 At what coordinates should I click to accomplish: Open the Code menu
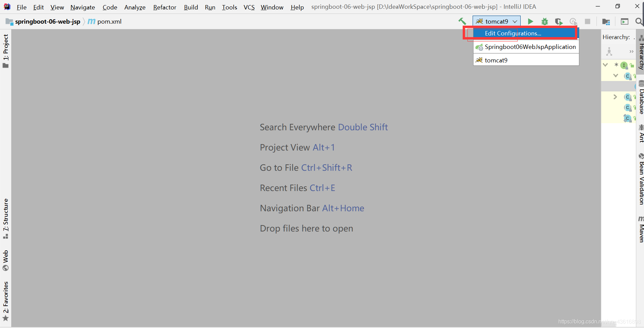pos(110,7)
